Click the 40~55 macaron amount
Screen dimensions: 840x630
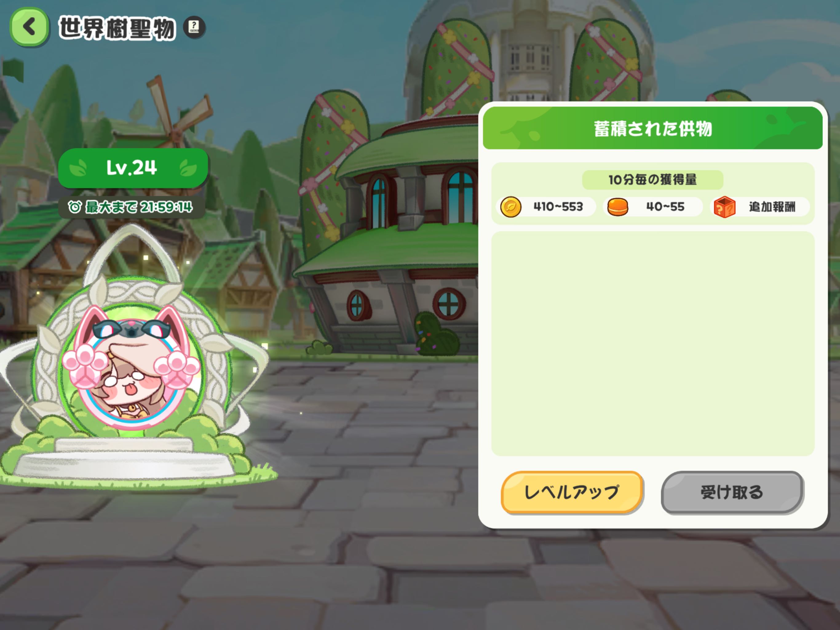coord(665,207)
